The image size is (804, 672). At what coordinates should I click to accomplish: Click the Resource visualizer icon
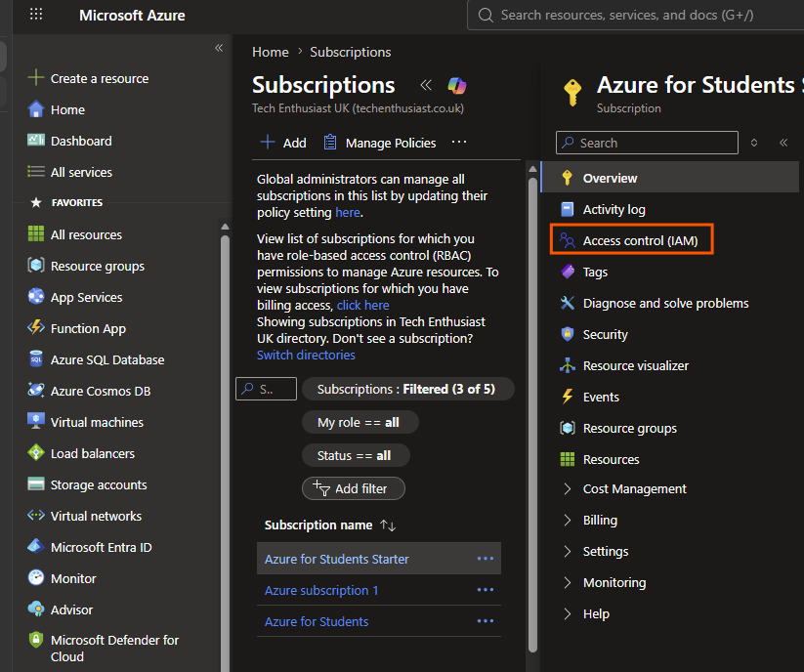(x=568, y=365)
